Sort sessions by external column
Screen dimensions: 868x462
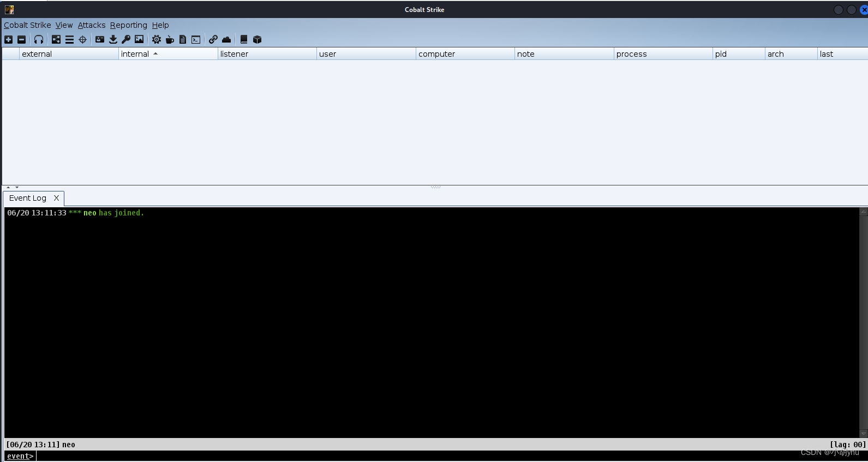pyautogui.click(x=69, y=54)
